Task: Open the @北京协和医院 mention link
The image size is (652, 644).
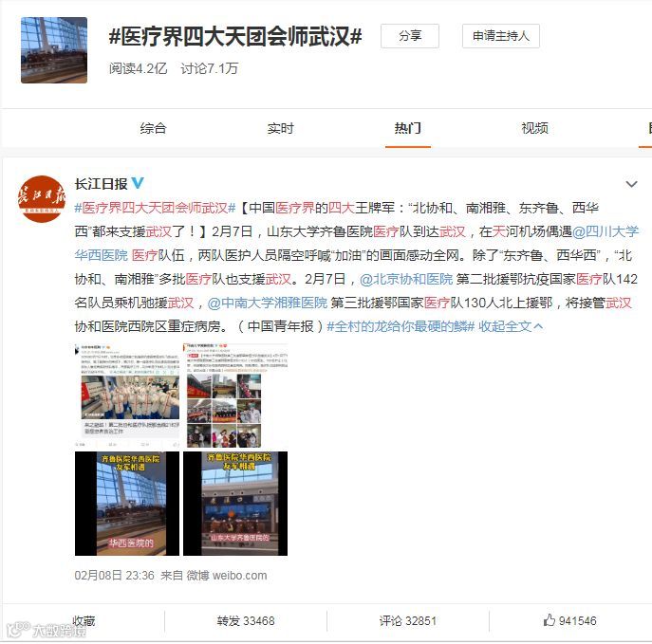Action: point(406,279)
